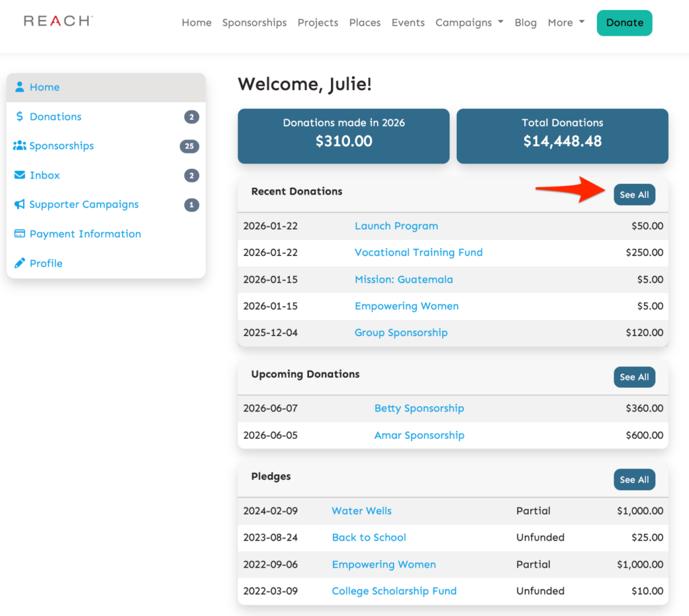Screen dimensions: 689x616
Task: Switch to the Sponsorships page in top navigation
Action: 254,22
